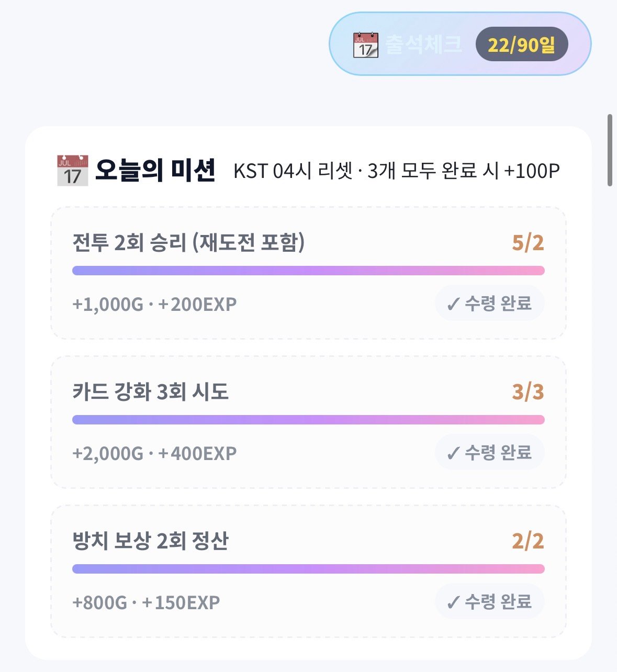Click progress bar of 방치 보상 2회 정산
Screen dimensions: 617x672
[x=308, y=569]
